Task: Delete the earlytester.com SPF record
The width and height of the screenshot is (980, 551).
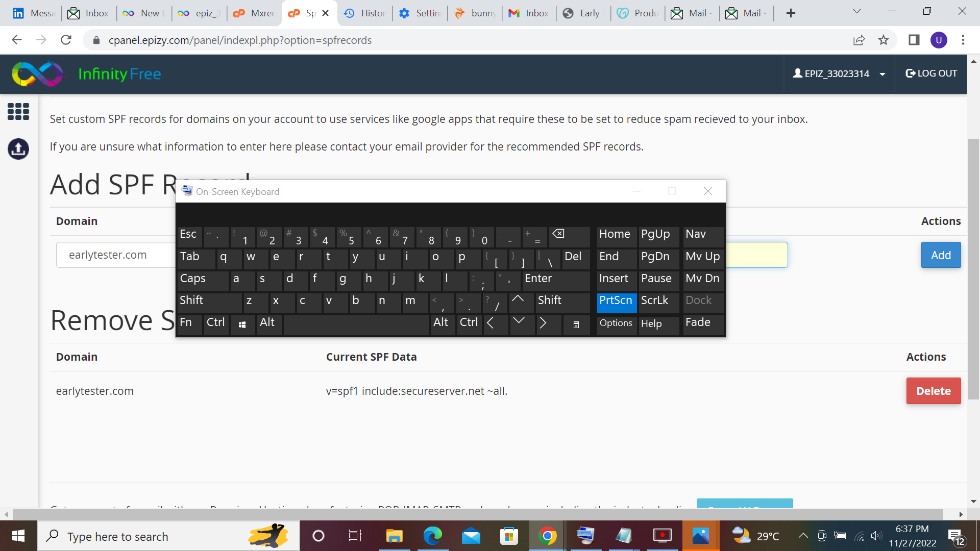Action: pyautogui.click(x=933, y=391)
